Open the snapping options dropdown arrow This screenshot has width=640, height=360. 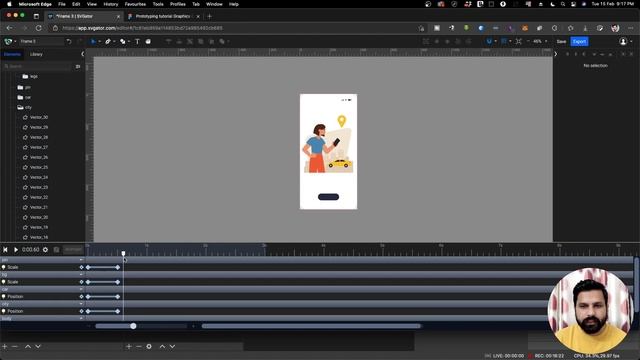click(496, 41)
